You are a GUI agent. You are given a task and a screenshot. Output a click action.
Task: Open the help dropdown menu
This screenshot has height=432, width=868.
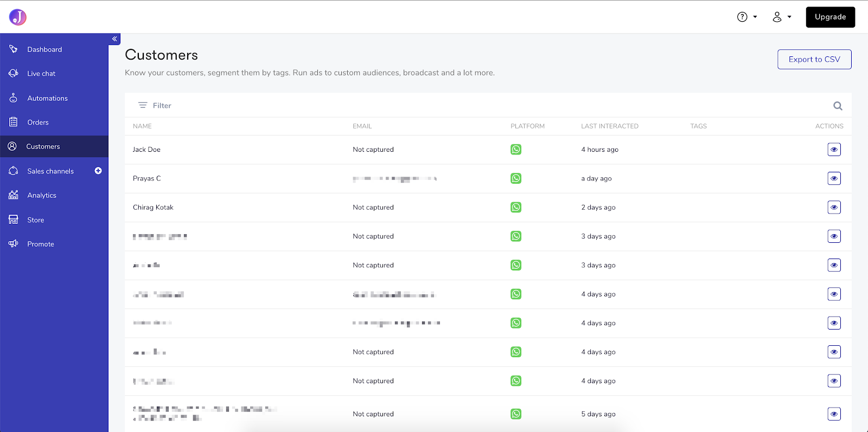746,17
